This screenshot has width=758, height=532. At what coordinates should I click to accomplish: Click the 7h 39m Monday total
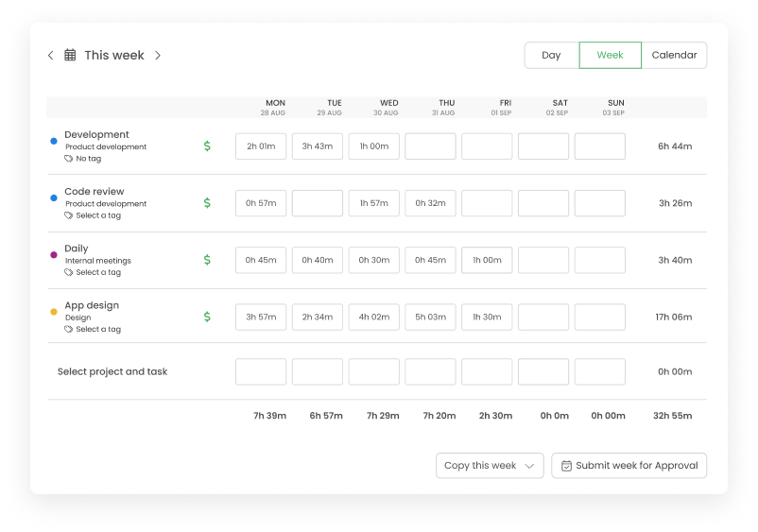coord(269,416)
